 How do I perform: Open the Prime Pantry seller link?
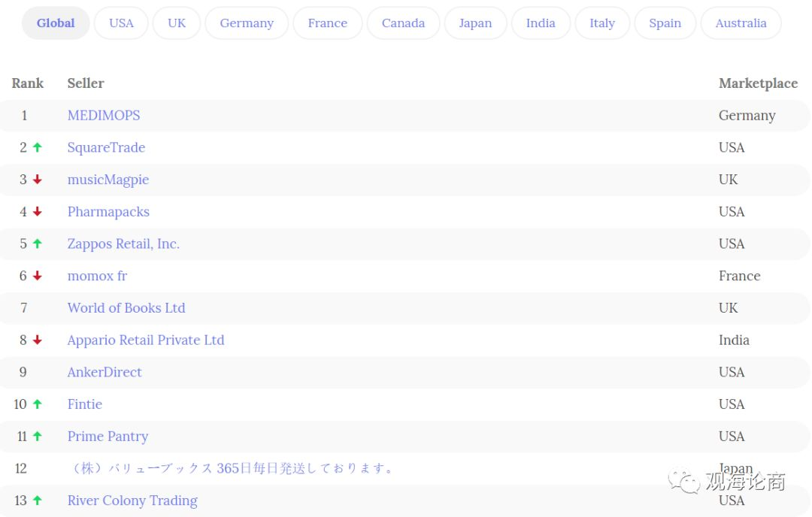tap(108, 437)
